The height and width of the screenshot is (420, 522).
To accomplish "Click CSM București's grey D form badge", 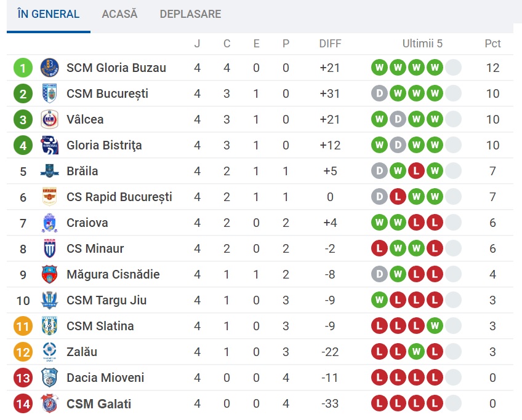I will [x=379, y=93].
